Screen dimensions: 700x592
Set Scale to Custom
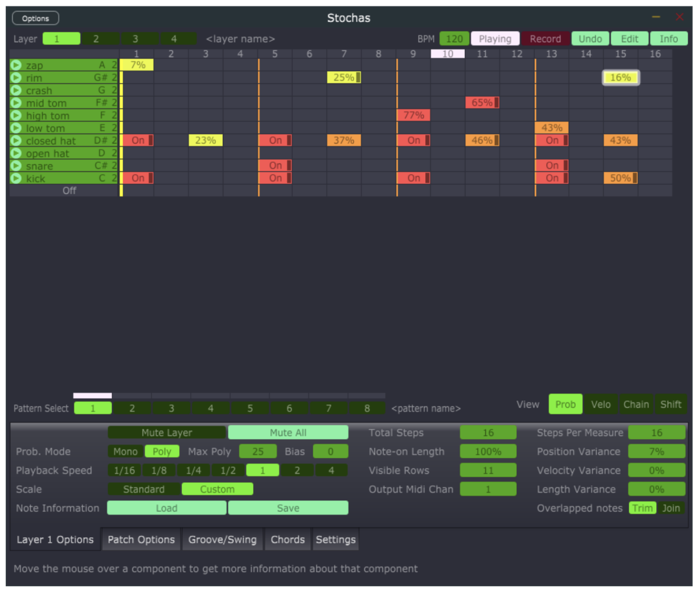218,489
